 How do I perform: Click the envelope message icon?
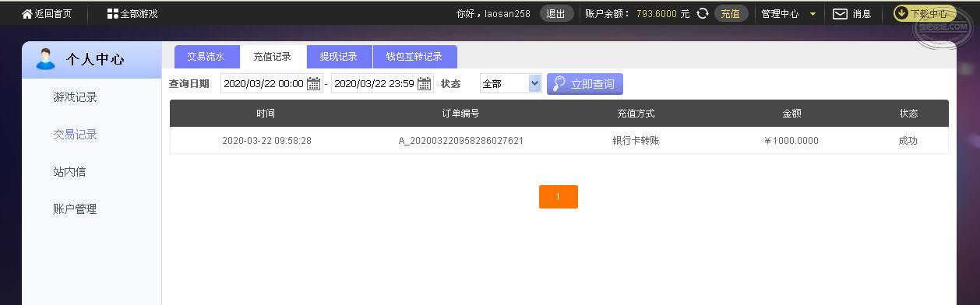point(840,13)
